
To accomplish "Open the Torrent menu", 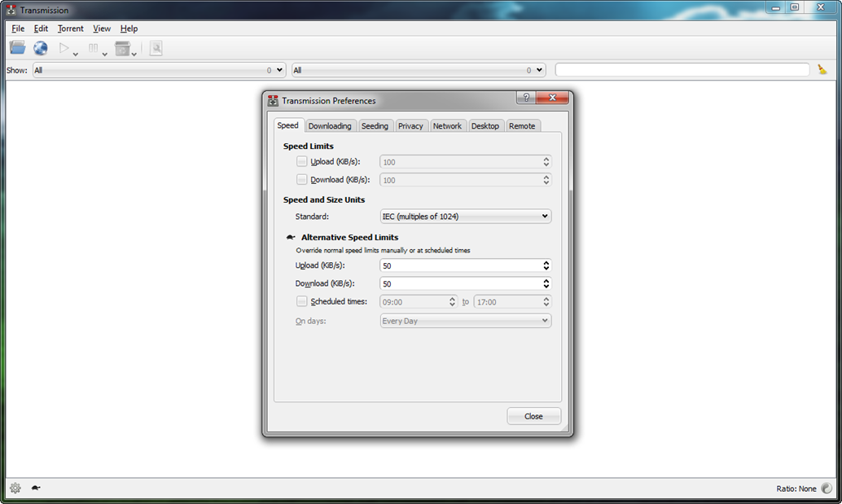I will point(70,28).
